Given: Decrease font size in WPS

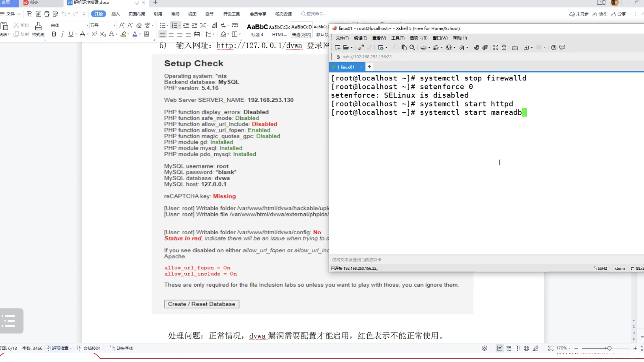Looking at the screenshot, I should coord(130,25).
